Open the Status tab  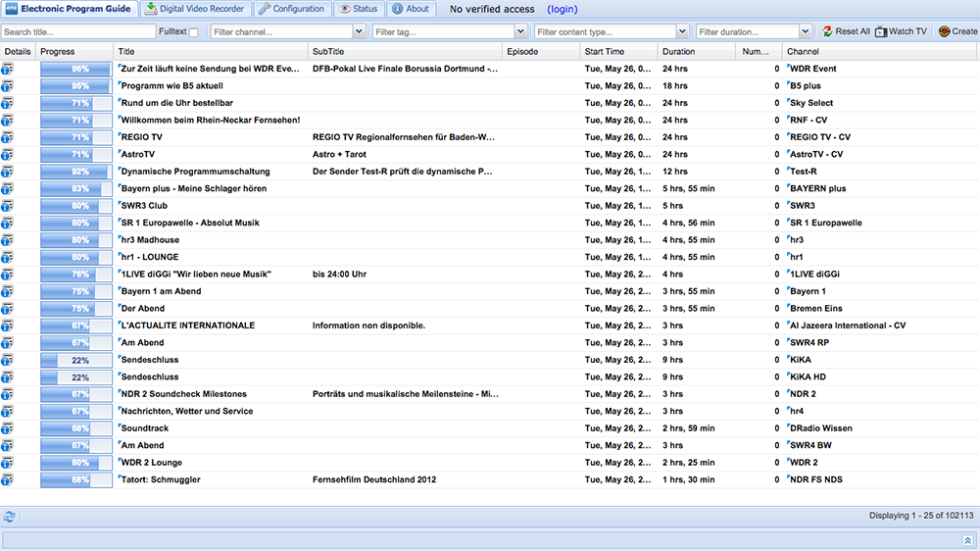(359, 9)
